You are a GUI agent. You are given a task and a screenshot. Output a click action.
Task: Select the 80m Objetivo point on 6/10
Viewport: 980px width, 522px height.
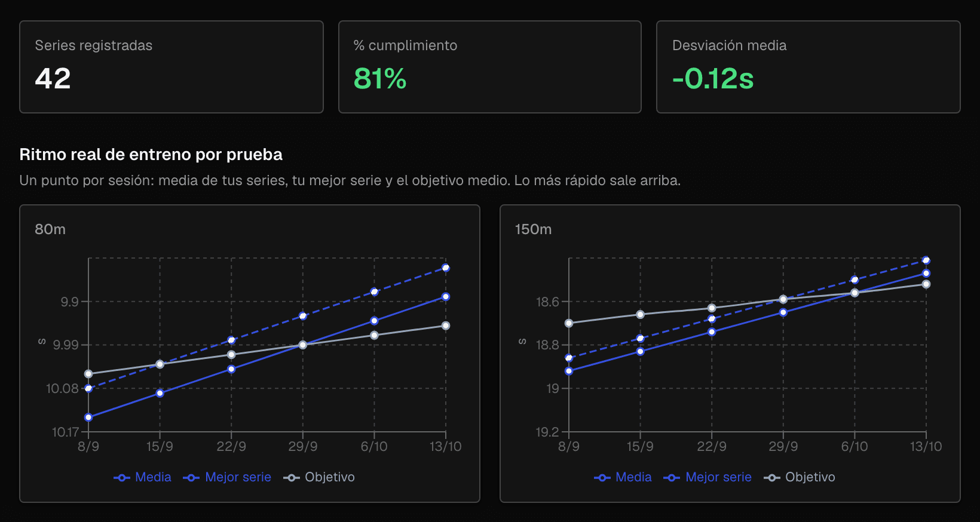(x=374, y=336)
